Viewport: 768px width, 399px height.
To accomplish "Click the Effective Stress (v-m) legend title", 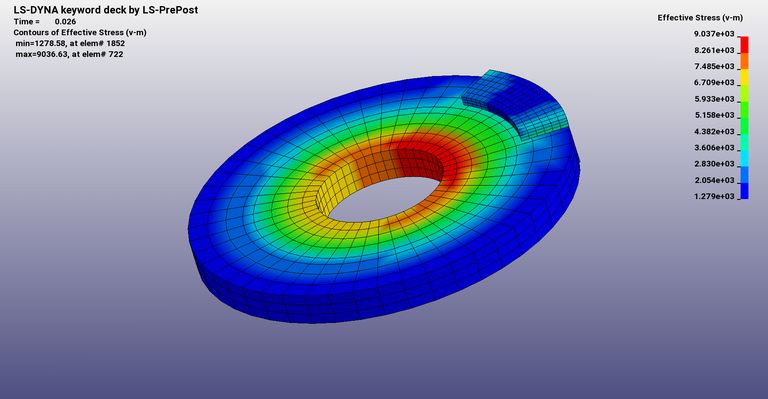I will [700, 18].
